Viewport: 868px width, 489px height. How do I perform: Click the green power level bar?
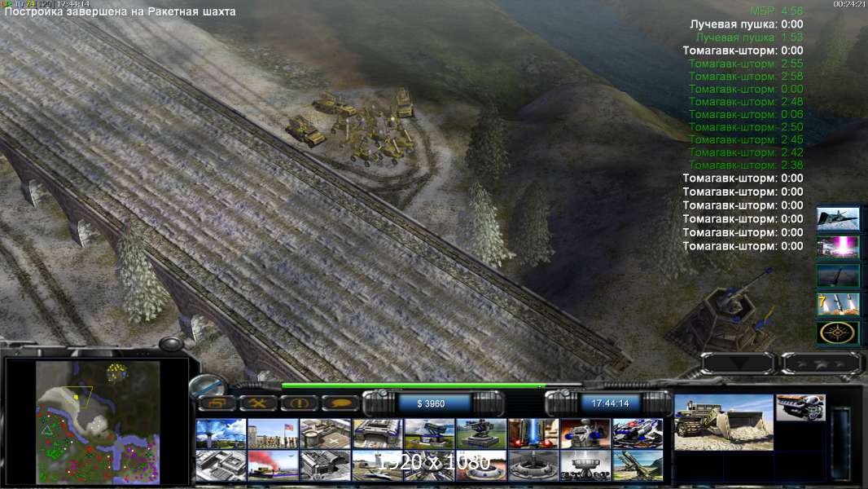[x=412, y=385]
